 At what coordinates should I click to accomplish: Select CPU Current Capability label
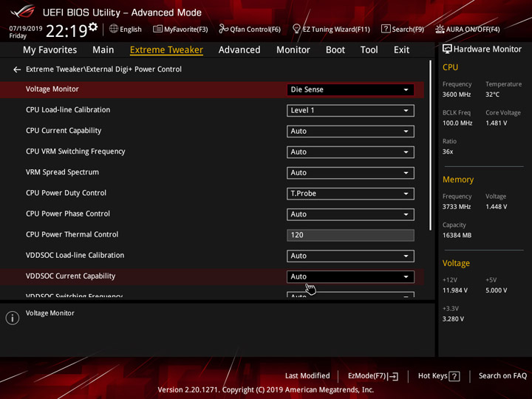(x=64, y=131)
